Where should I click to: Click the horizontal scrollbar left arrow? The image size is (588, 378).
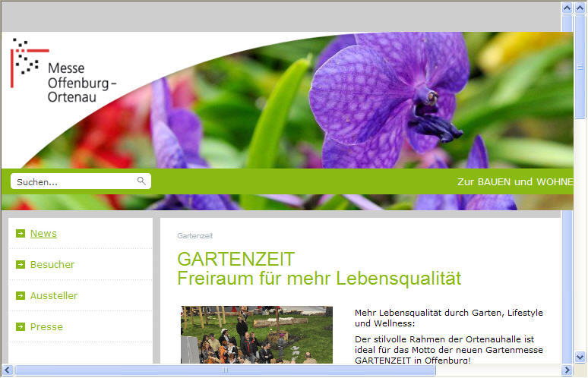point(8,370)
